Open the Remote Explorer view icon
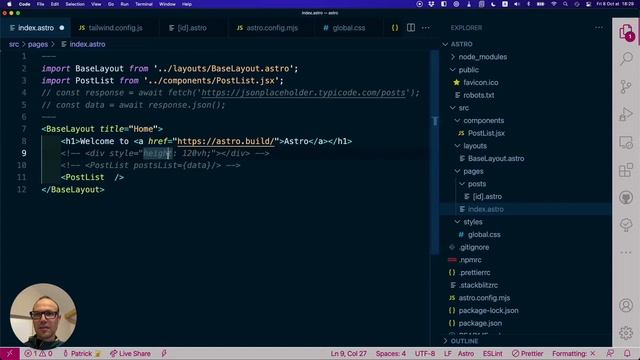The width and height of the screenshot is (640, 360). (626, 142)
